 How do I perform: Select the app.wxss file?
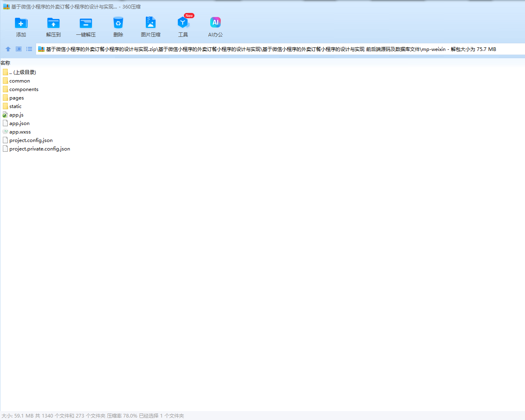[x=16, y=132]
